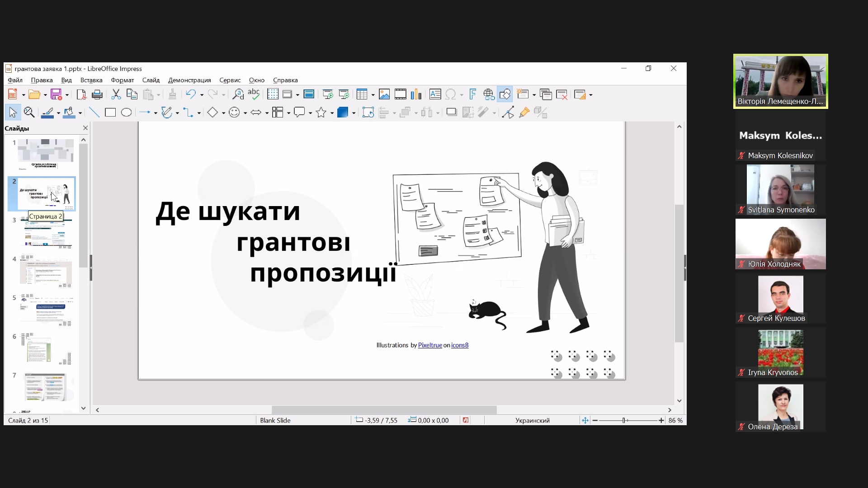Click the Insert Image icon
868x488 pixels.
pos(384,94)
